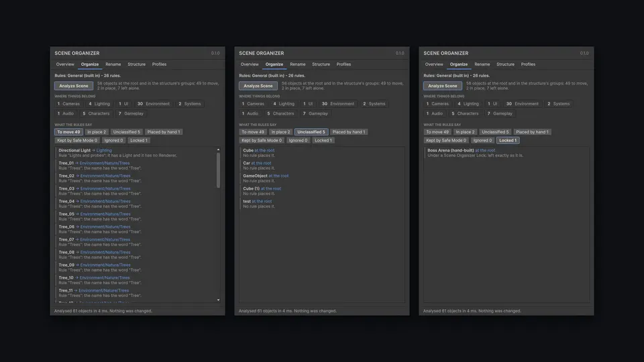The image size is (644, 362).
Task: Click Environment/Nature/Trees link for Tree_10
Action: 105,278
